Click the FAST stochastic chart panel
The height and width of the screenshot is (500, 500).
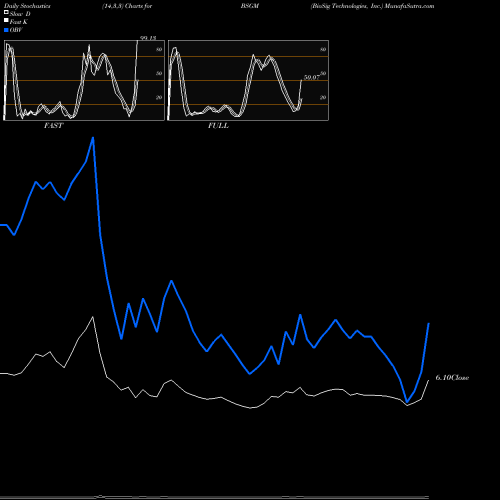coord(84,80)
